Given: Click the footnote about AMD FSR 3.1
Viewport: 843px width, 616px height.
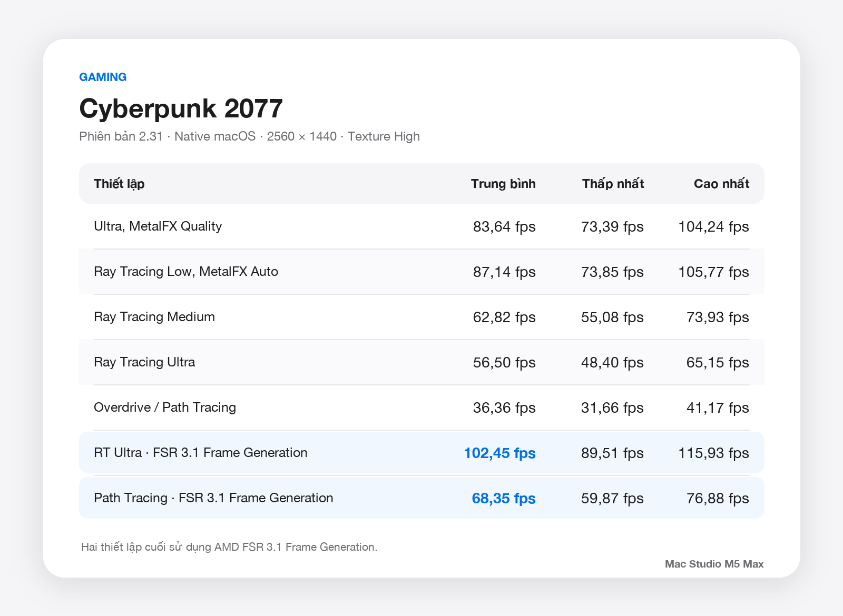Looking at the screenshot, I should [229, 547].
